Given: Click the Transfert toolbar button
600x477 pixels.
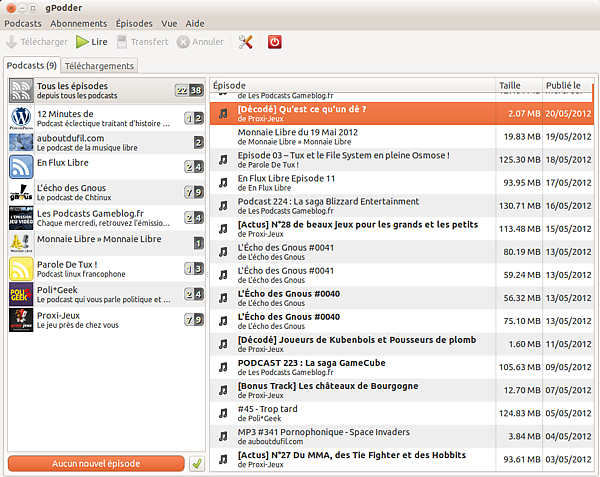Looking at the screenshot, I should tap(143, 42).
